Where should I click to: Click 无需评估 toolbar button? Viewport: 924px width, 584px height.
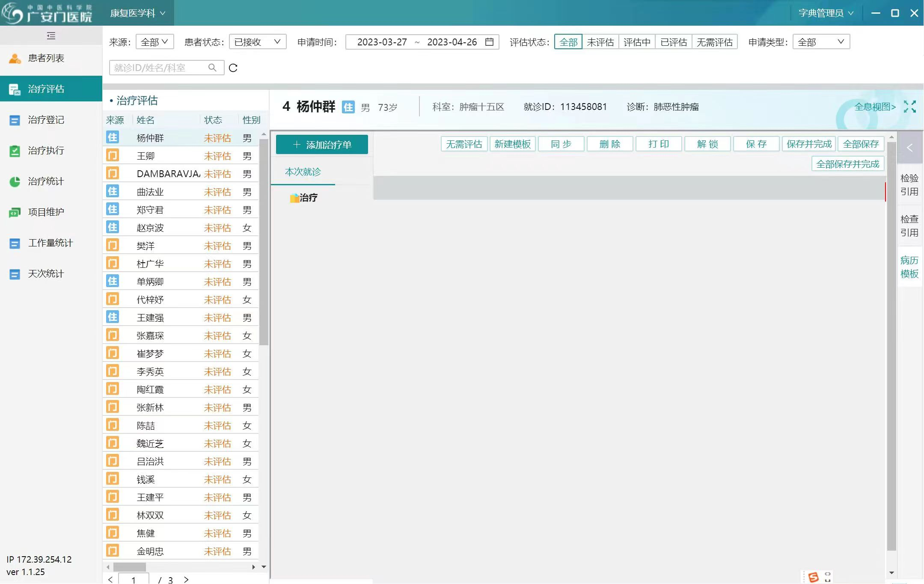[x=464, y=144]
